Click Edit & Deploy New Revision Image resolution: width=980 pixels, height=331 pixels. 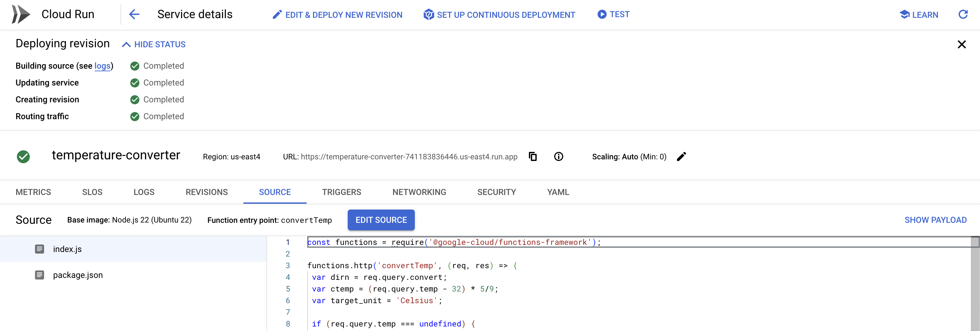click(x=337, y=15)
